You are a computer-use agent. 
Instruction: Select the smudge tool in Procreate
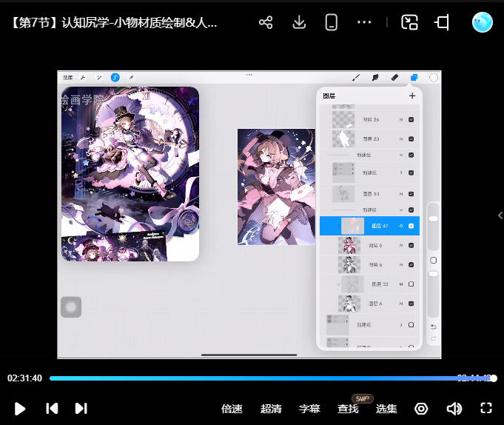[375, 77]
